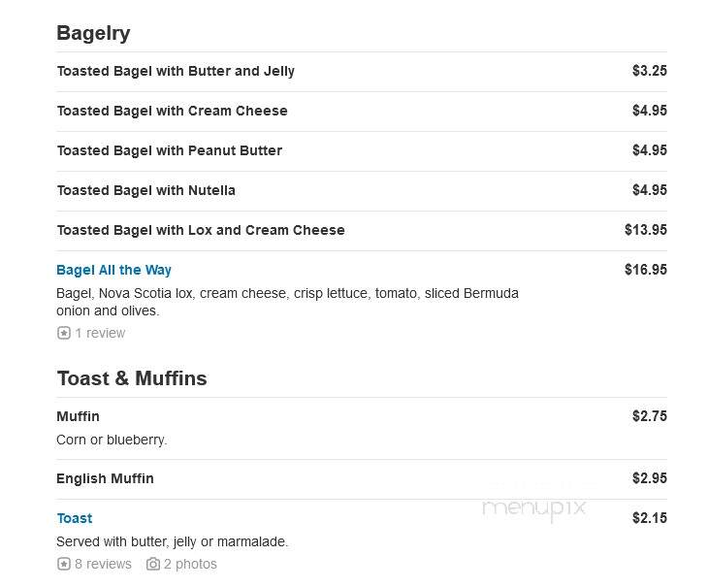
Task: View the 1 review text link
Action: coord(100,333)
